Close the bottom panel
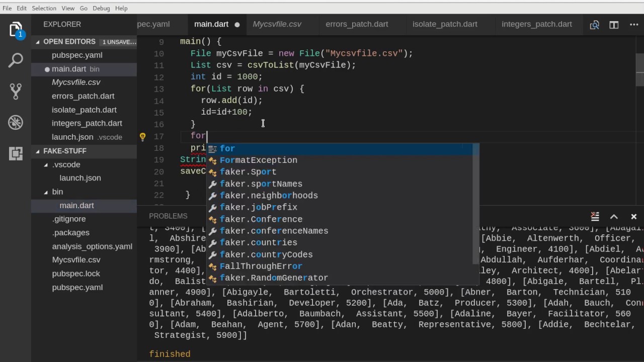644x362 pixels. tap(633, 216)
